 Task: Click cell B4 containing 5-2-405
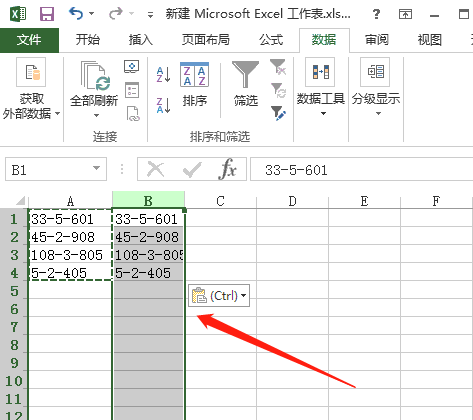[x=148, y=273]
